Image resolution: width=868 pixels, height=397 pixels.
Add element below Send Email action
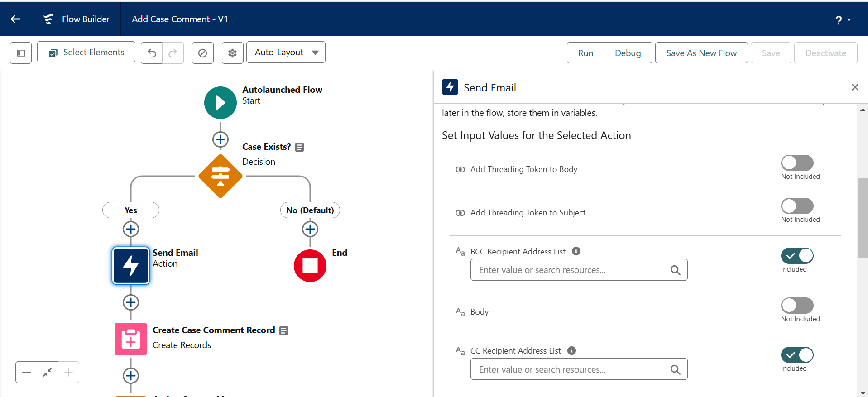click(x=131, y=302)
